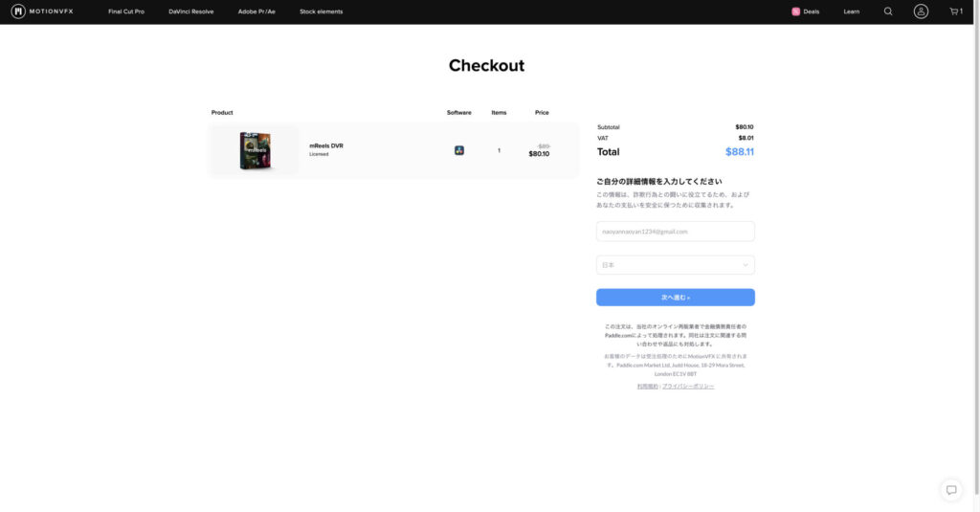Open the Learn menu
This screenshot has height=512, width=980.
tap(851, 11)
